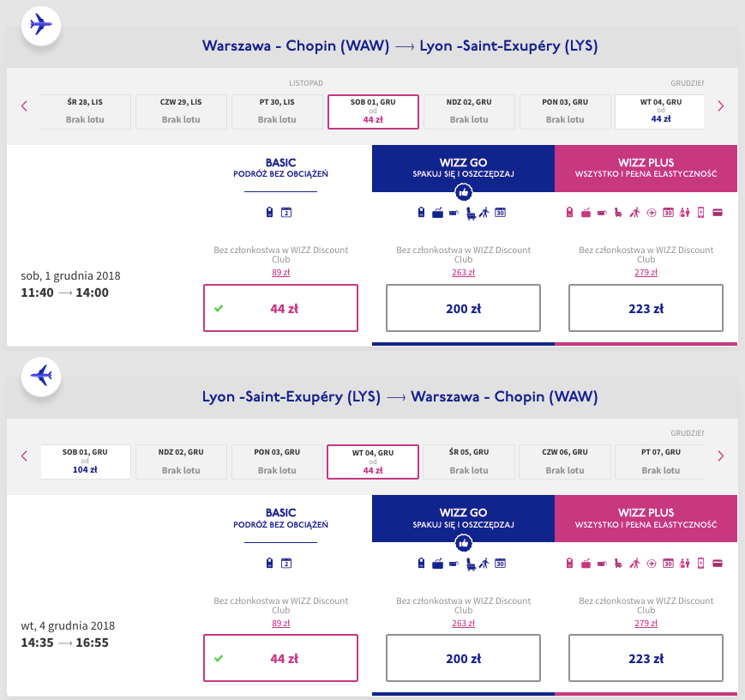
Task: Select outbound date PT 30, LIS
Action: [x=277, y=112]
